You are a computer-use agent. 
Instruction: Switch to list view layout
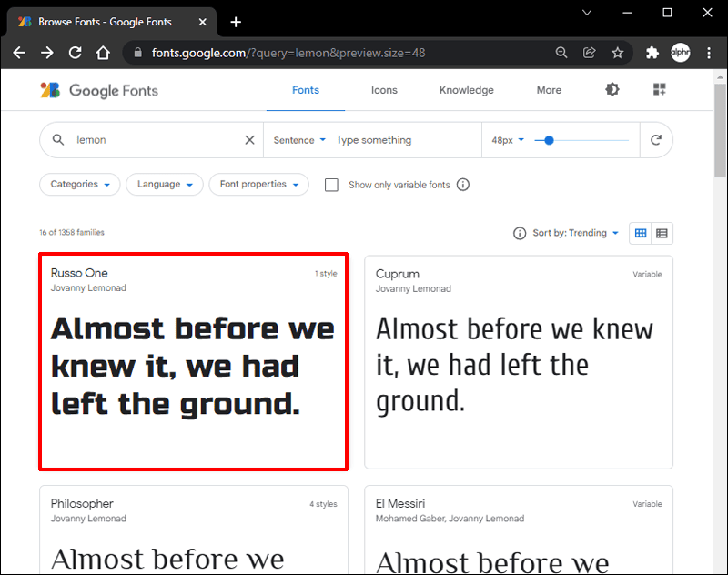point(662,234)
